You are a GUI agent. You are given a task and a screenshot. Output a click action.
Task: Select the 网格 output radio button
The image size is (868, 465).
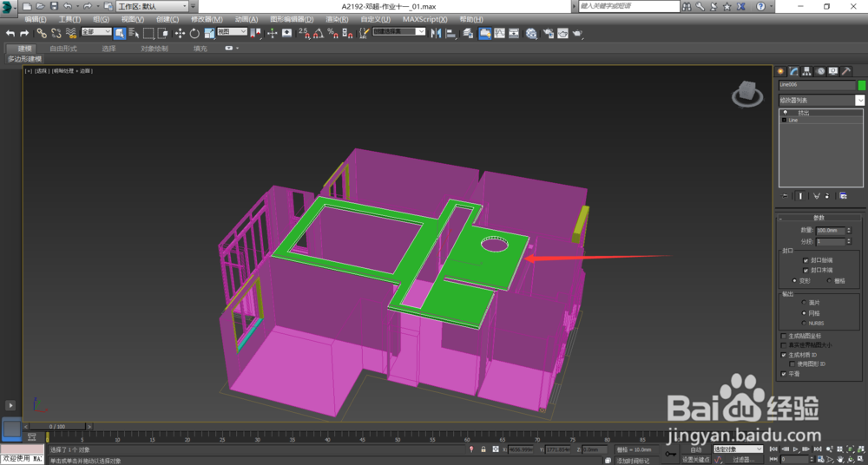point(804,313)
